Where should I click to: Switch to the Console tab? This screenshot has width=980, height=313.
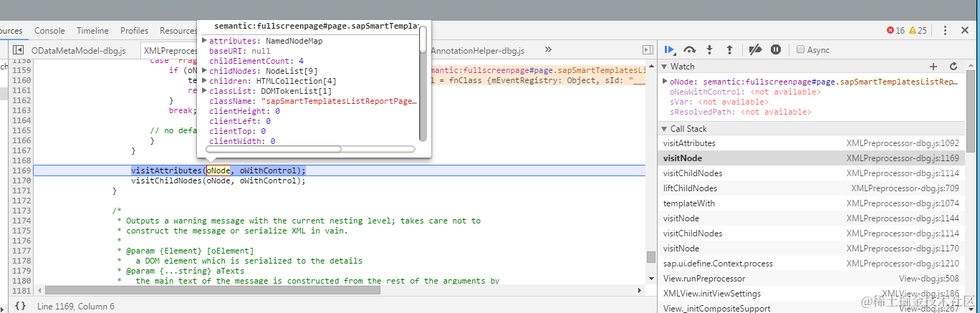click(x=49, y=31)
